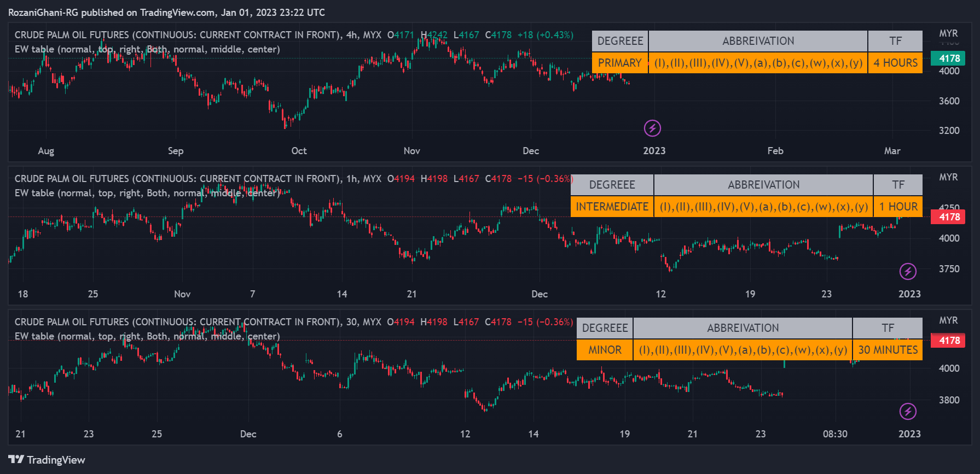Click the Mar label on the 4h time axis
This screenshot has width=980, height=474.
[x=892, y=151]
